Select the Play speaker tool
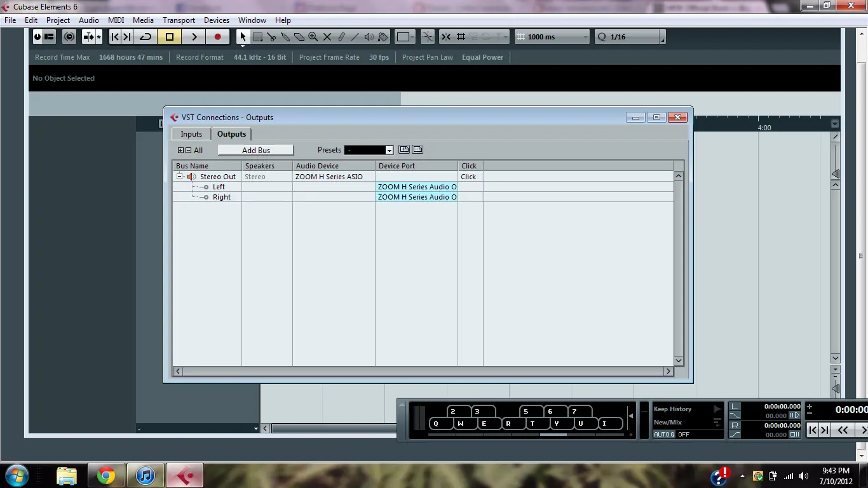Viewport: 868px width, 488px height. [369, 37]
